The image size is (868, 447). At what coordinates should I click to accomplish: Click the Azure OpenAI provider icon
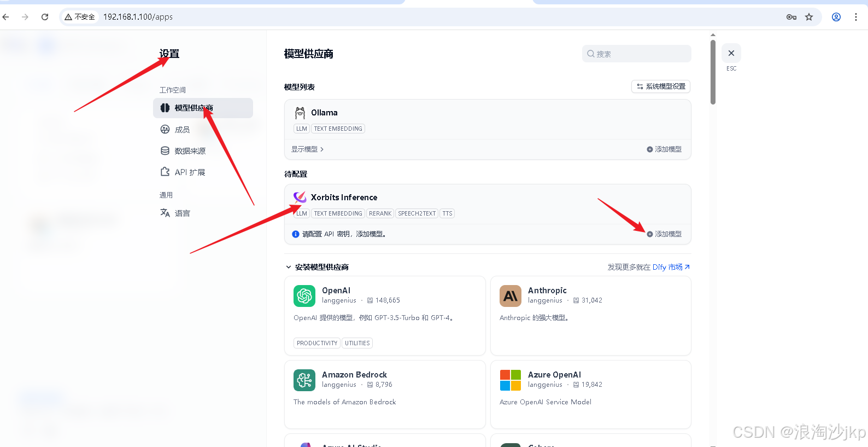[511, 380]
